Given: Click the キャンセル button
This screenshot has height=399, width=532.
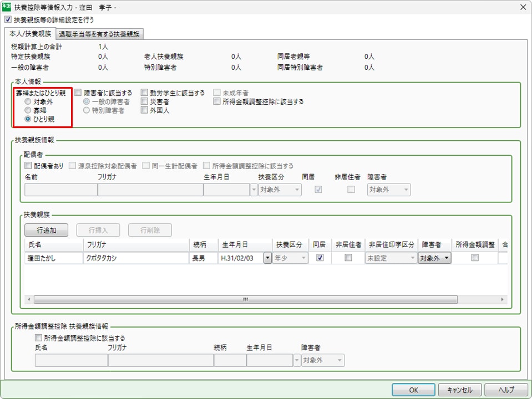Looking at the screenshot, I should (x=459, y=390).
